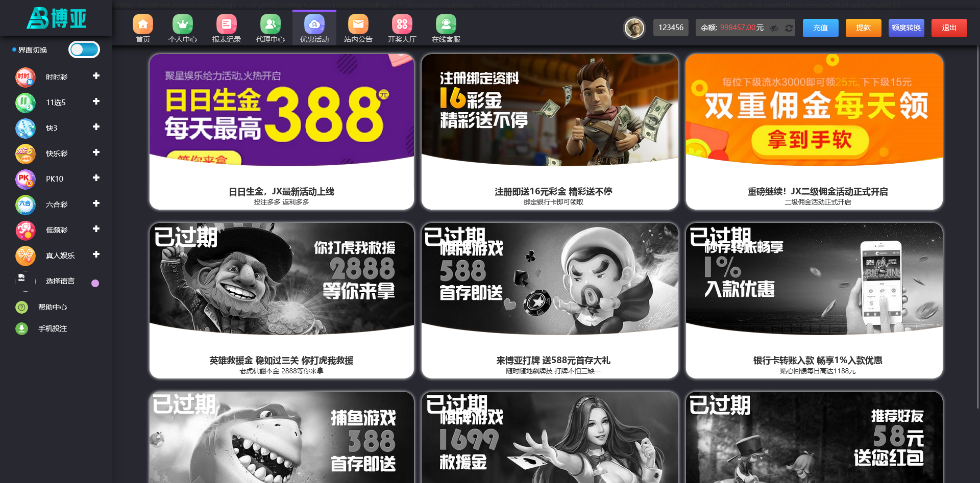The height and width of the screenshot is (483, 980).
Task: Expand 低频彩 with the plus sign
Action: coord(96,229)
